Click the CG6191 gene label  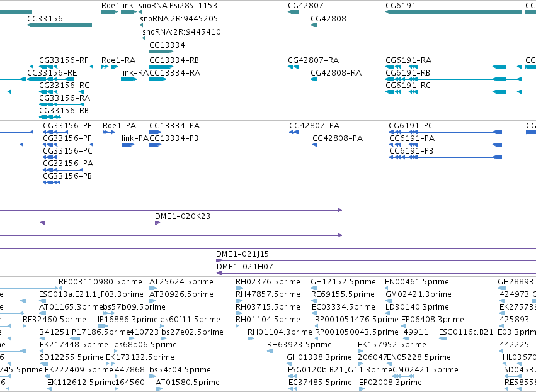pyautogui.click(x=401, y=6)
